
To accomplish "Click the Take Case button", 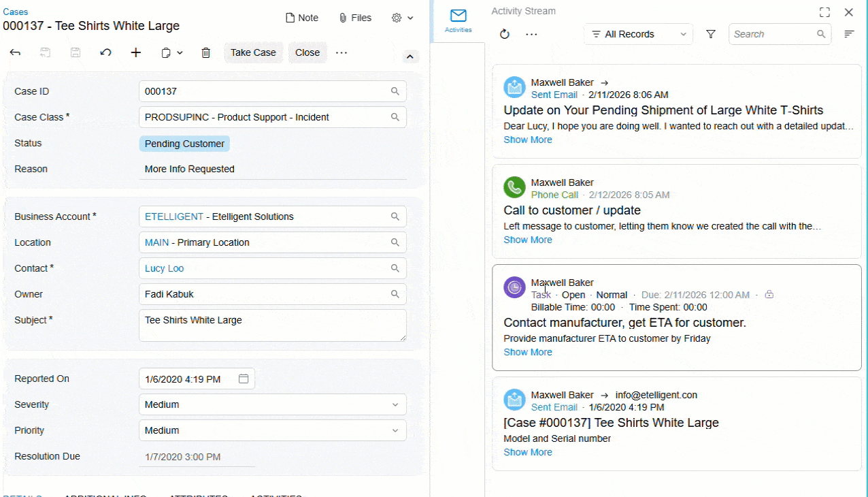I will pos(253,52).
